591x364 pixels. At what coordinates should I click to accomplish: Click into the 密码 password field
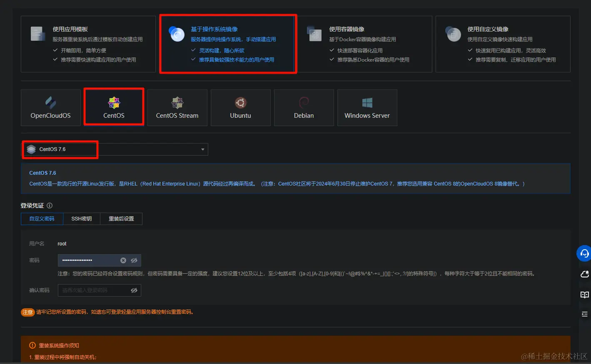tap(100, 260)
